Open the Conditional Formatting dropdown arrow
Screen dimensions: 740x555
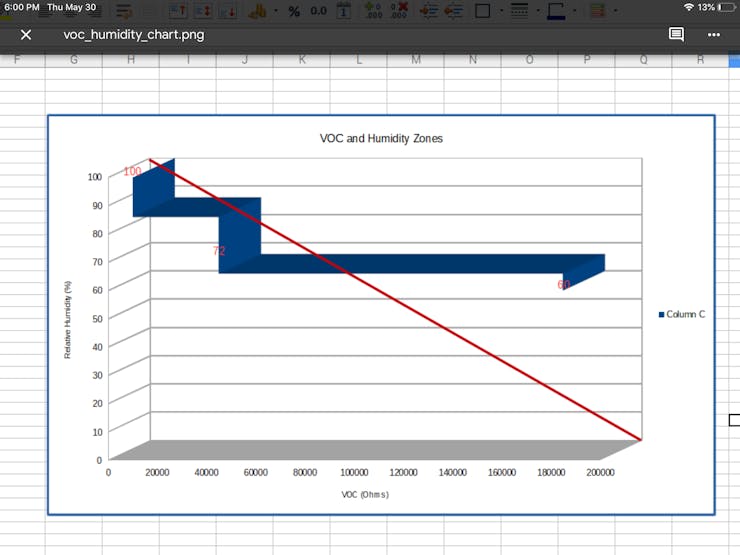click(x=615, y=10)
